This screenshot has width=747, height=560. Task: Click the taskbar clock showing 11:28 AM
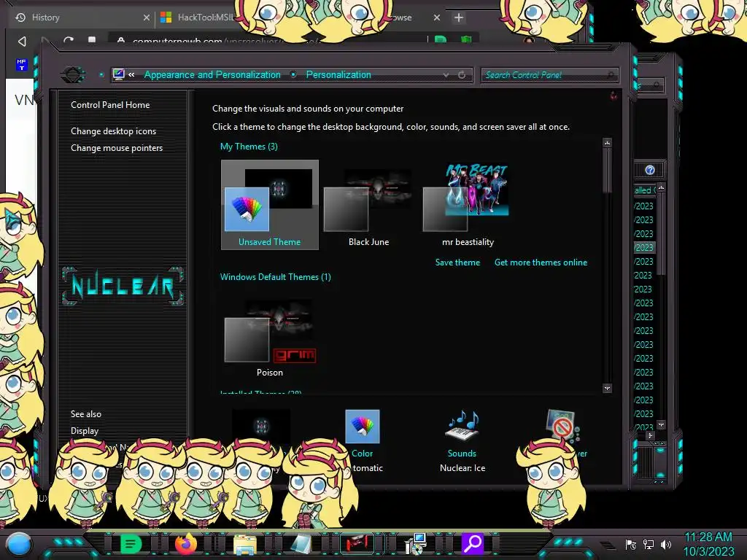coord(708,544)
